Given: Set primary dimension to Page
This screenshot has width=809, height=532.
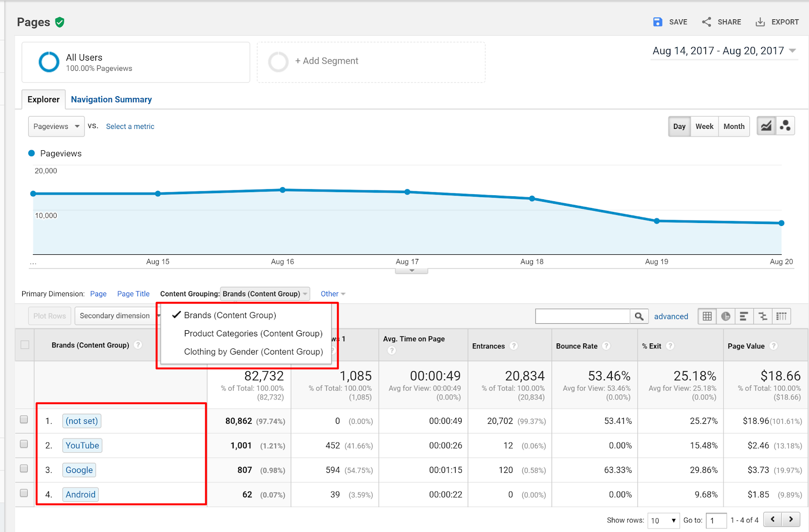Looking at the screenshot, I should pyautogui.click(x=98, y=294).
